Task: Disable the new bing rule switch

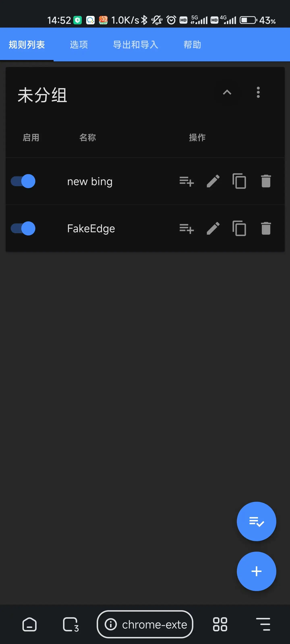Action: pos(23,181)
